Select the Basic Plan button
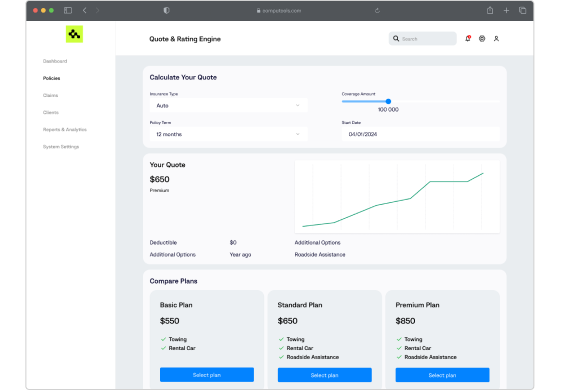Viewport: 561px width, 390px height. click(207, 375)
